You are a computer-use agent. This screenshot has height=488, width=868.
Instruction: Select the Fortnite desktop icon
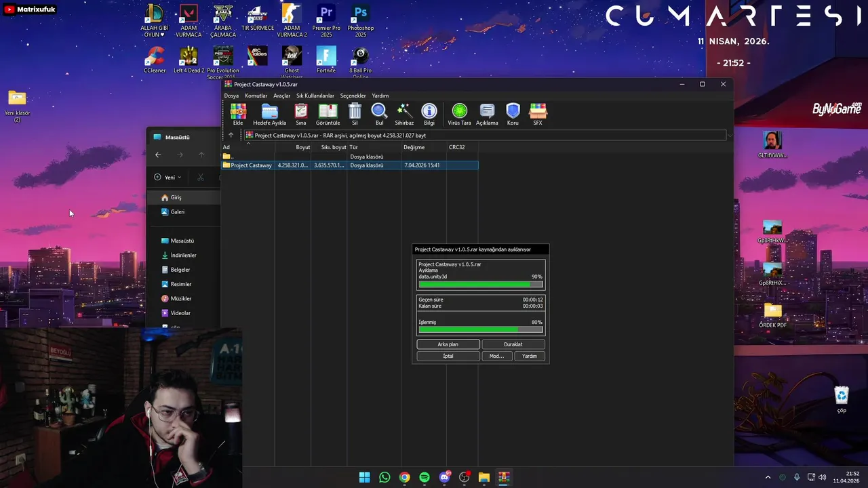(326, 60)
